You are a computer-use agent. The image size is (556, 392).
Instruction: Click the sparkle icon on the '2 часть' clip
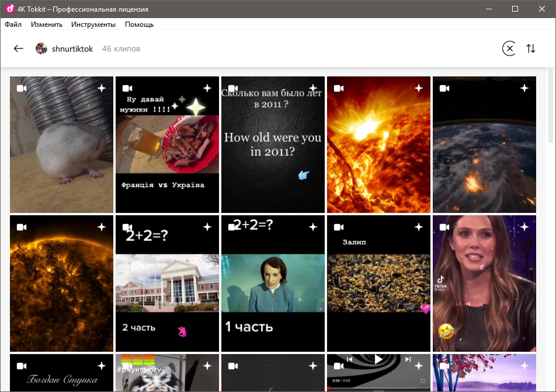click(207, 227)
